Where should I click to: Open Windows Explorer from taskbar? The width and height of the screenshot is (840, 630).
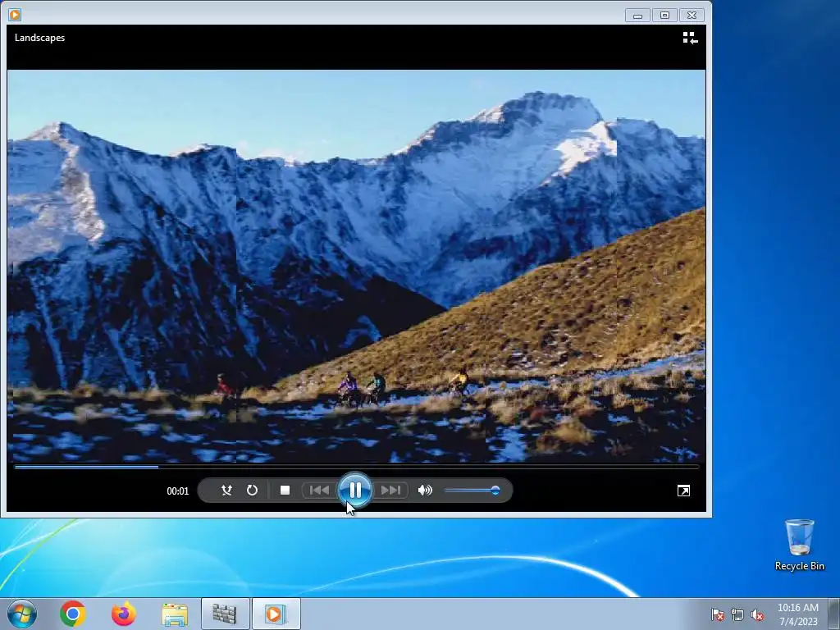pos(175,614)
